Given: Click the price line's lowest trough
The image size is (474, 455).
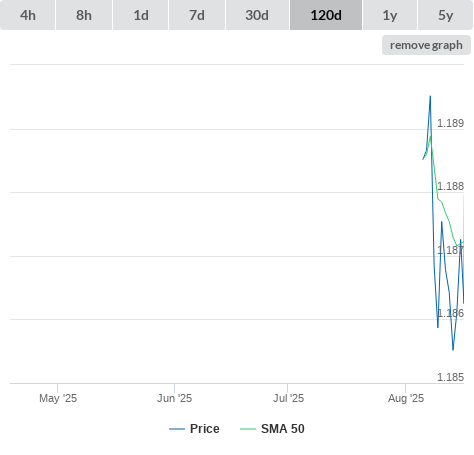Looking at the screenshot, I should 453,349.
